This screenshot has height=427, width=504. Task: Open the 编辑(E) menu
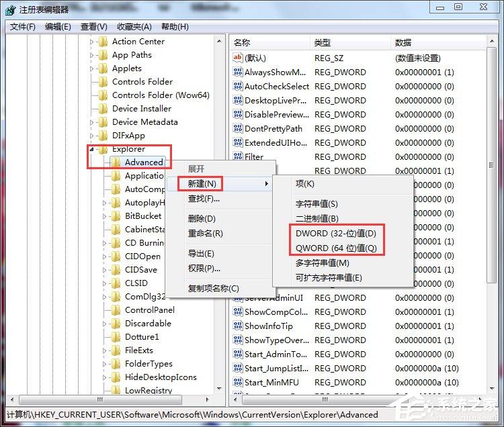(58, 27)
